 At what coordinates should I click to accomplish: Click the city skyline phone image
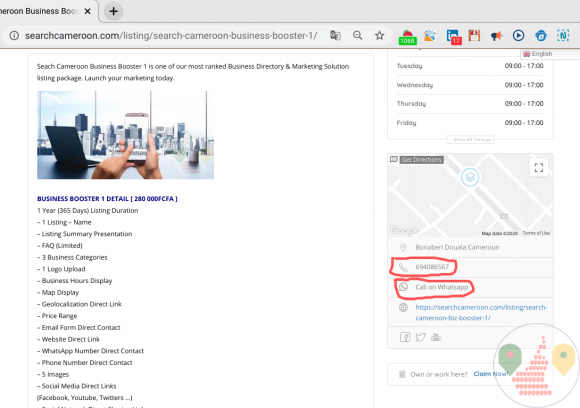pos(125,135)
